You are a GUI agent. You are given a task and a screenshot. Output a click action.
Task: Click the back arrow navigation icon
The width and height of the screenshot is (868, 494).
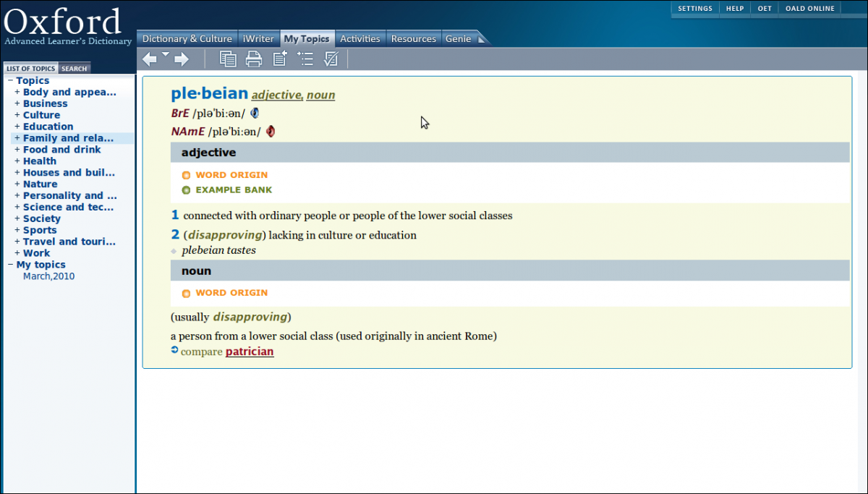click(x=150, y=59)
